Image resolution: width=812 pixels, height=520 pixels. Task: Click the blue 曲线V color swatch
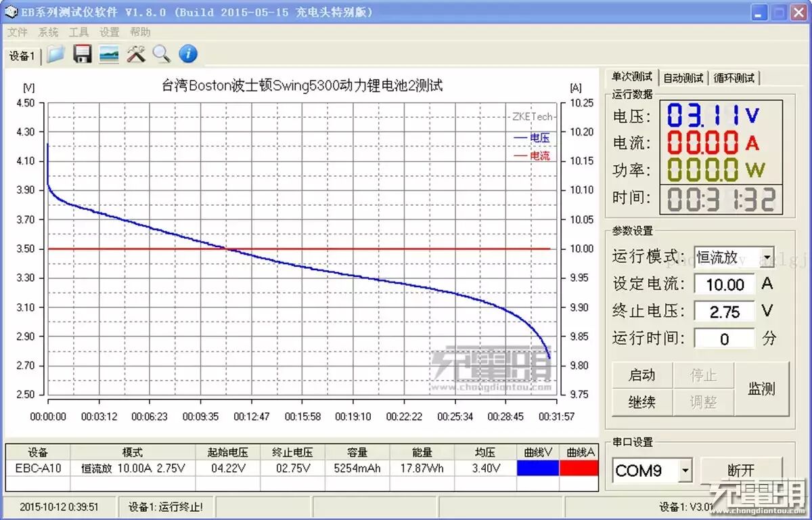(x=538, y=468)
